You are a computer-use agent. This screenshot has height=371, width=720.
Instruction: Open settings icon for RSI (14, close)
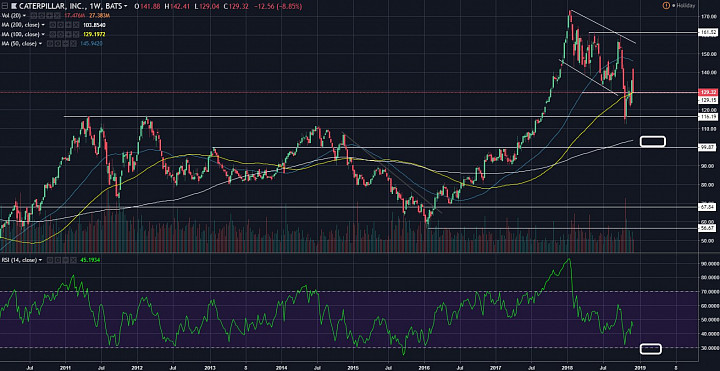tap(57, 260)
